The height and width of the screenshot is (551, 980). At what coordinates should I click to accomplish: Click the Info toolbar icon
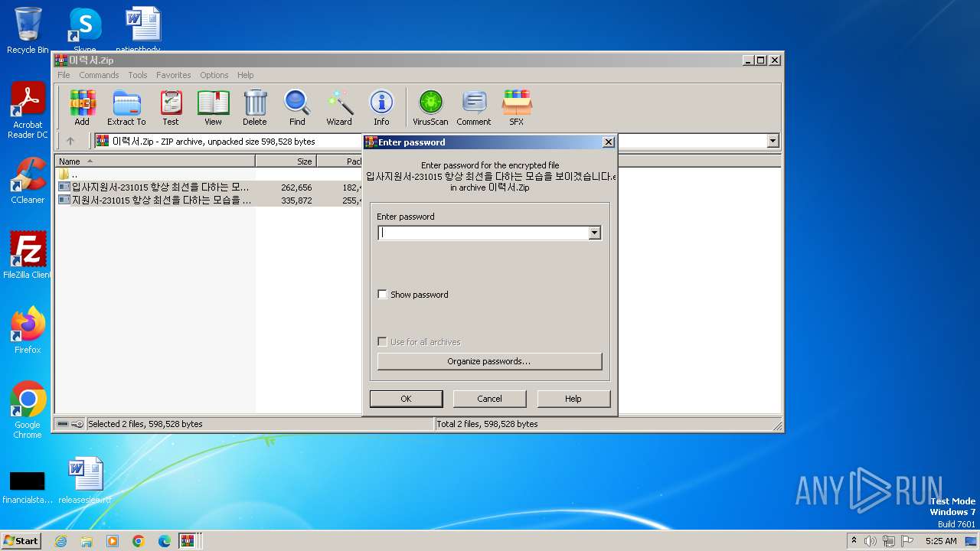[381, 107]
